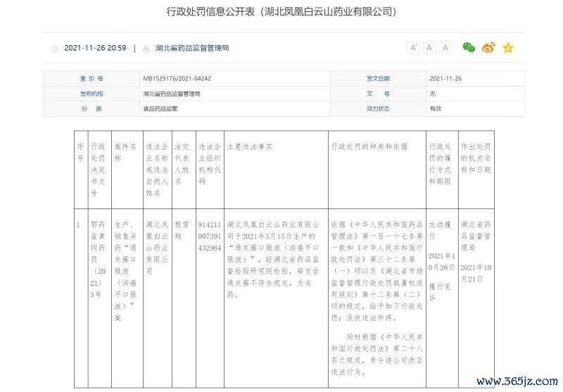
Task: Select the index number MB1529176/2021-64242
Action: 177,78
